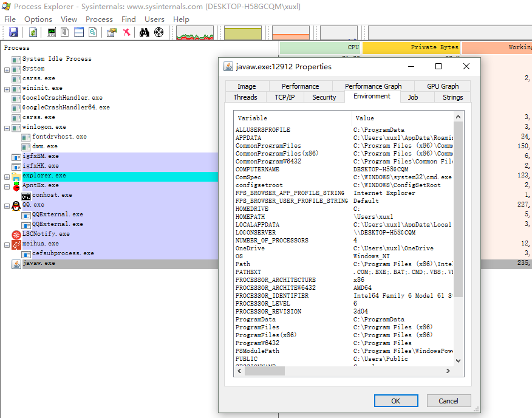The height and width of the screenshot is (418, 532).
Task: Select the crosshair Find Window's Process icon
Action: [159, 32]
